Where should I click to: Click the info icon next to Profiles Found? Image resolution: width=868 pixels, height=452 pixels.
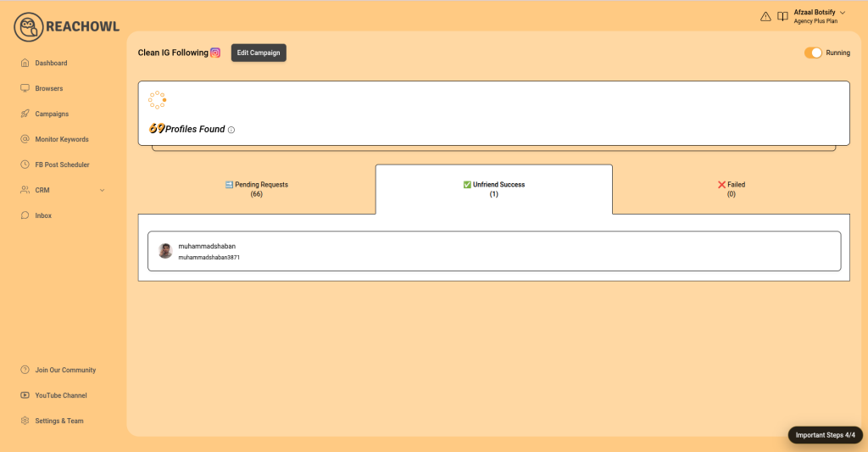click(231, 130)
